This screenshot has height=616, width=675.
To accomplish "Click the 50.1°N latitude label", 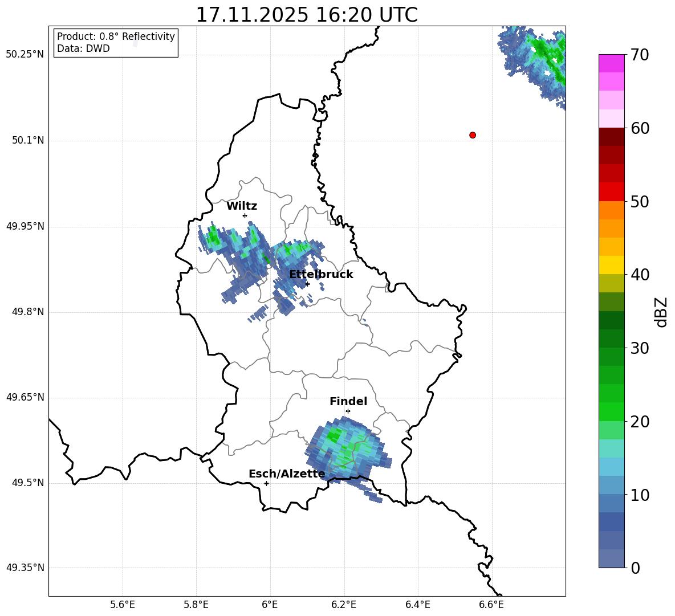I will (x=28, y=141).
